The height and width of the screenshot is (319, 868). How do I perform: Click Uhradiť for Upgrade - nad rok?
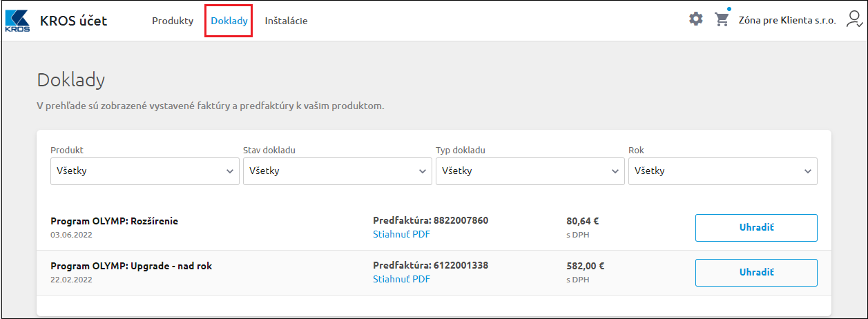756,272
